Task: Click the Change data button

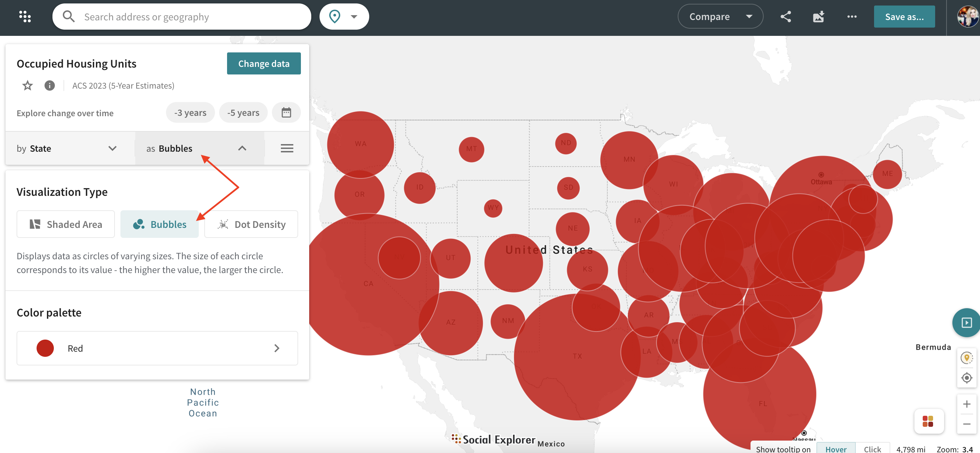Action: (264, 63)
